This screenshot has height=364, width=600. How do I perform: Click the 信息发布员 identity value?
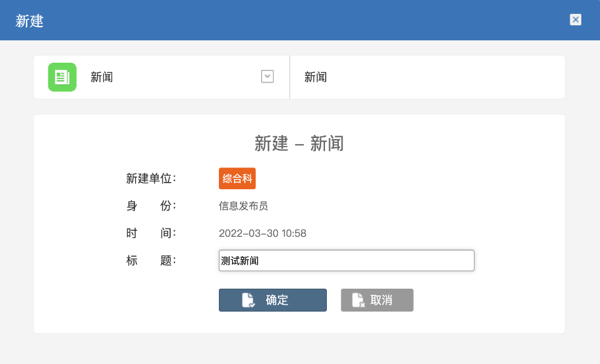coord(243,206)
